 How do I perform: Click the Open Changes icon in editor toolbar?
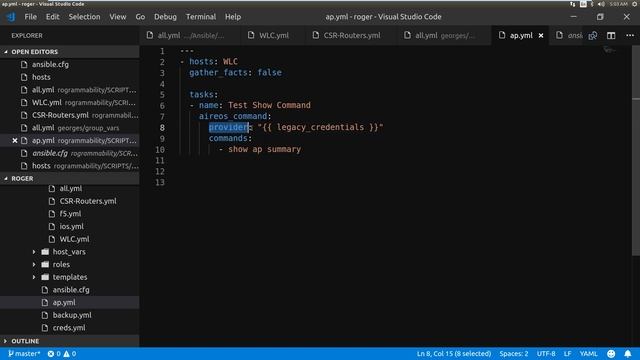tap(593, 36)
